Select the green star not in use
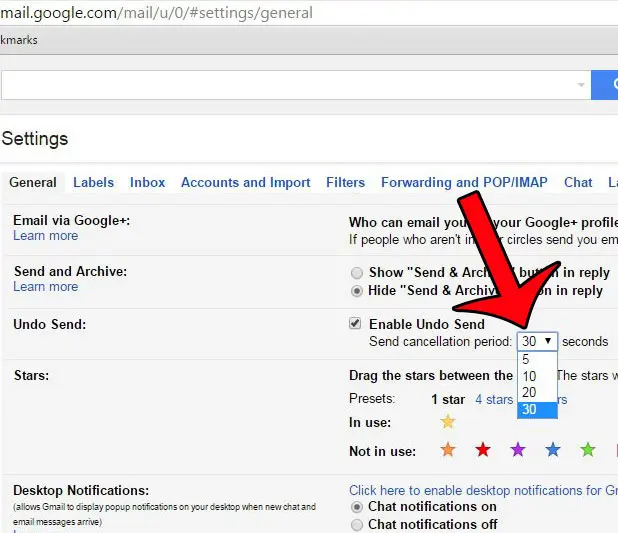Image resolution: width=618 pixels, height=533 pixels. [x=588, y=449]
